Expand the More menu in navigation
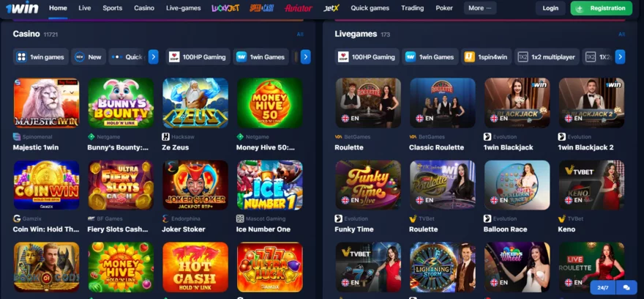The height and width of the screenshot is (299, 644). coord(480,8)
